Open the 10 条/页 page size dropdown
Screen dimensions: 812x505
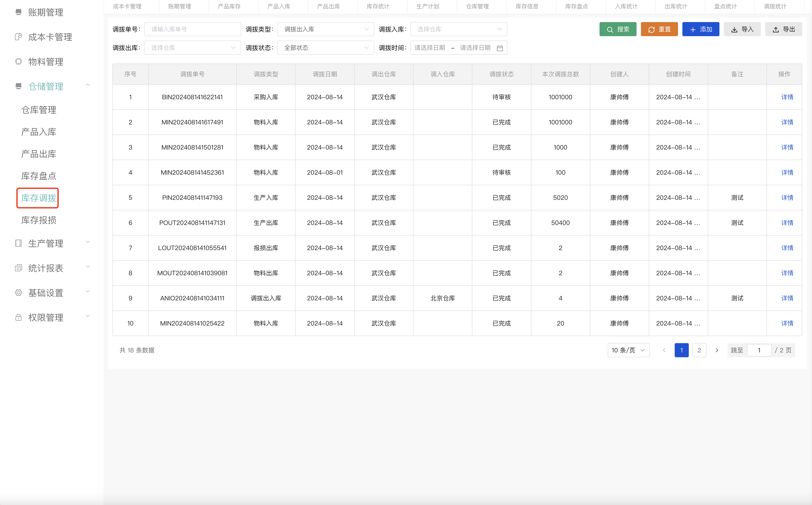click(x=628, y=350)
